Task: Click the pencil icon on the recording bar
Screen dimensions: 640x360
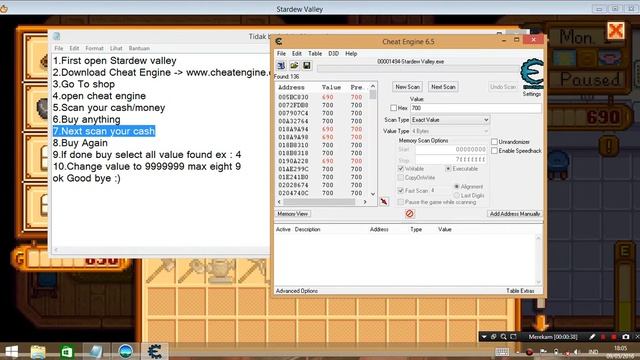Action: 592,337
